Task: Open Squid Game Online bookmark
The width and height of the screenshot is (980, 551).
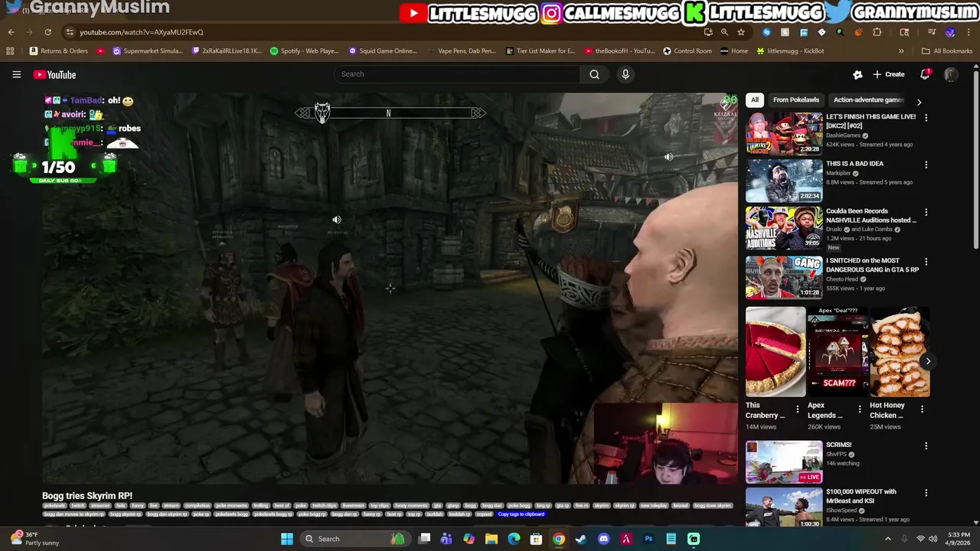Action: click(x=382, y=51)
